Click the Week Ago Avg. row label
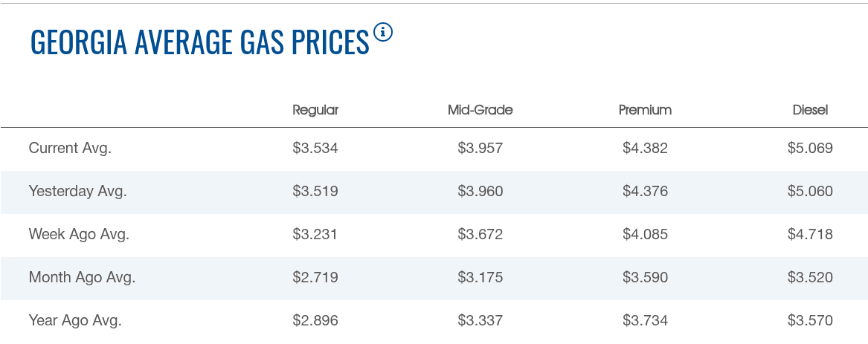868x344 pixels. point(79,234)
